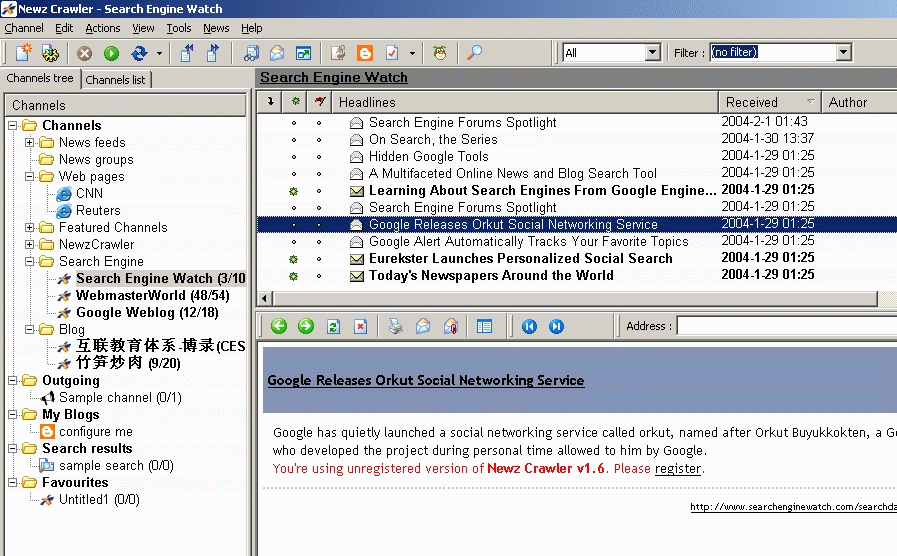The width and height of the screenshot is (897, 556).
Task: Toggle flag dot on 'On Search, the Series' row
Action: pyautogui.click(x=319, y=140)
